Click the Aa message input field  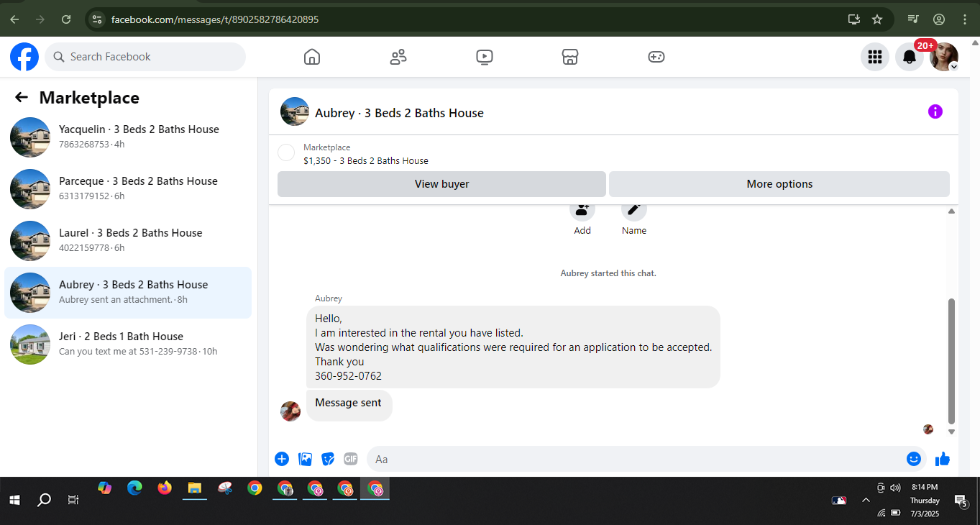pyautogui.click(x=636, y=459)
